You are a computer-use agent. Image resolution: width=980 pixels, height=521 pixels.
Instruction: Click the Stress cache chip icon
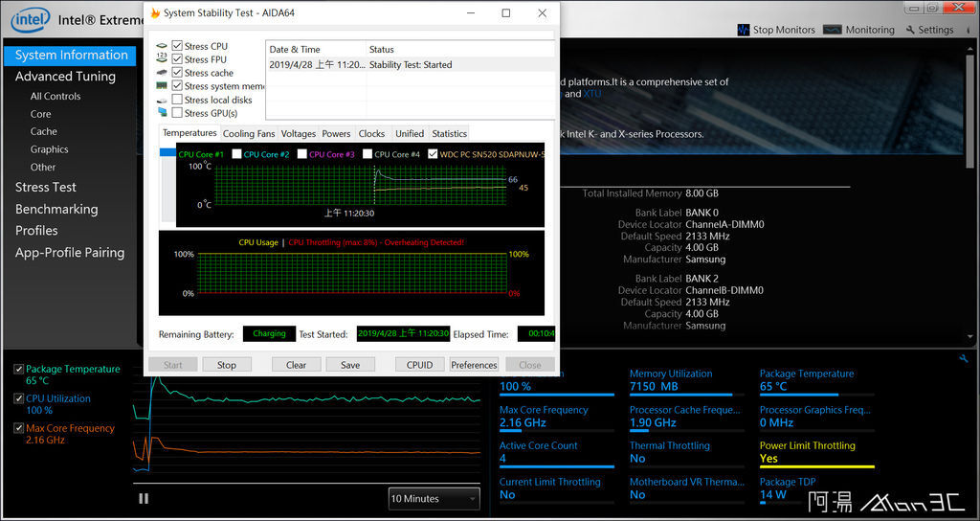162,73
